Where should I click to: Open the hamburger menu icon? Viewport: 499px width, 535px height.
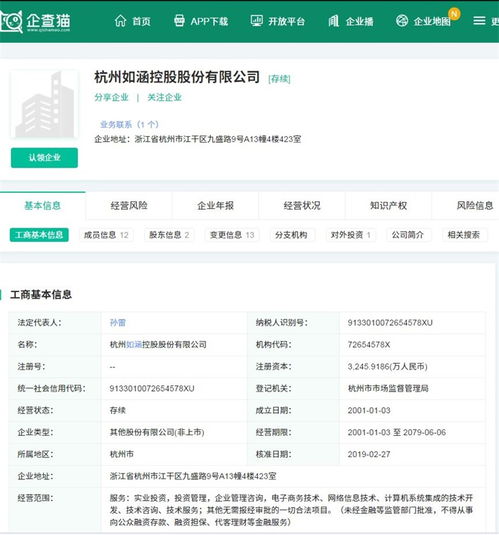coord(479,21)
